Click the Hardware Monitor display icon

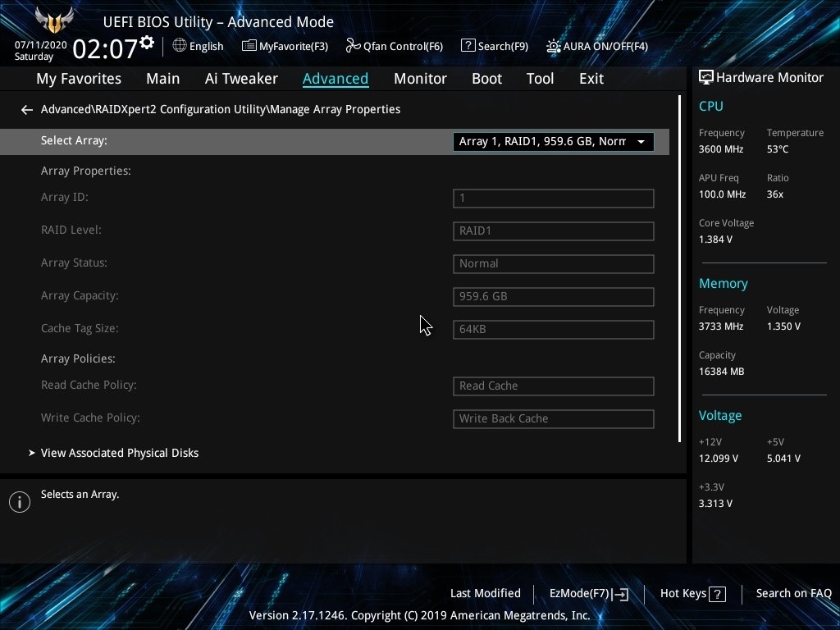pyautogui.click(x=706, y=78)
